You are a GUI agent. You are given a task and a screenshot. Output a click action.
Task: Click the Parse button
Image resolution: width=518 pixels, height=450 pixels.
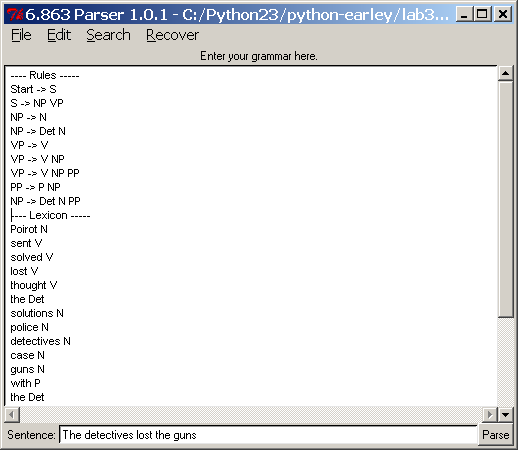tap(495, 435)
